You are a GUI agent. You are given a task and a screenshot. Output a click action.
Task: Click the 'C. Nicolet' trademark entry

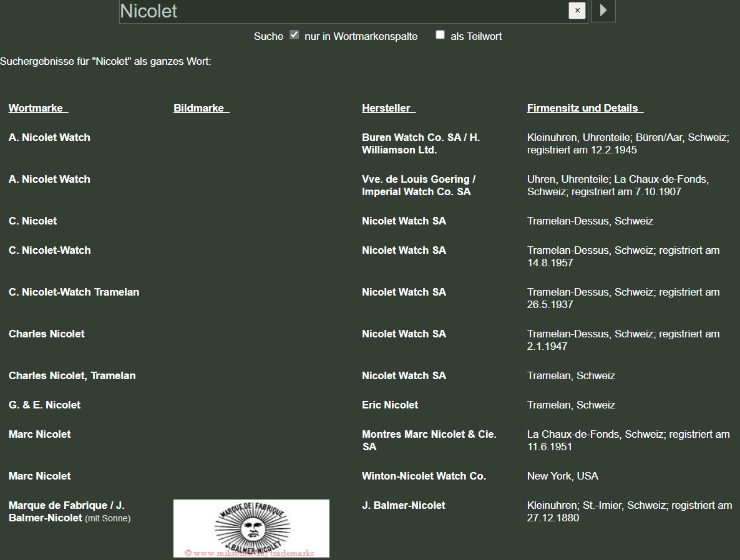pyautogui.click(x=32, y=221)
